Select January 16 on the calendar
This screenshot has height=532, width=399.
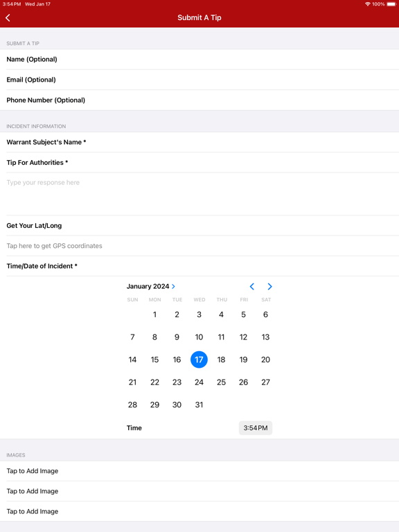point(177,360)
